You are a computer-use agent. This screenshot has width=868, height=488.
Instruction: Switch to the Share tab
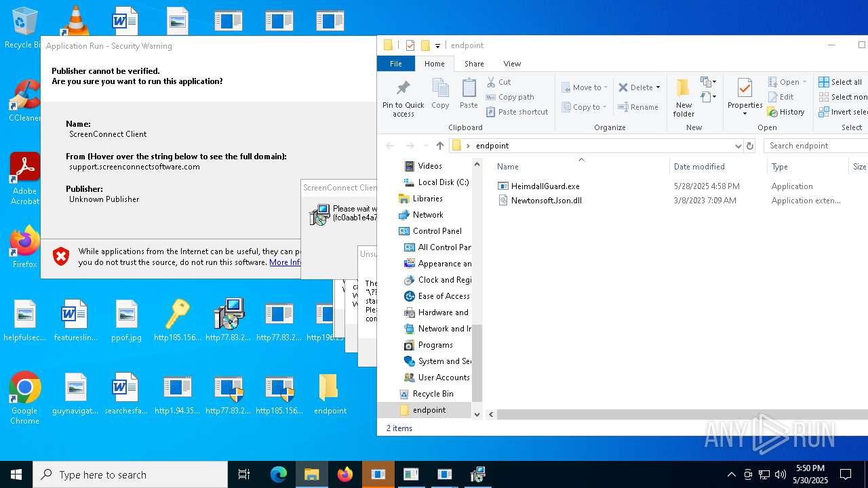point(474,64)
